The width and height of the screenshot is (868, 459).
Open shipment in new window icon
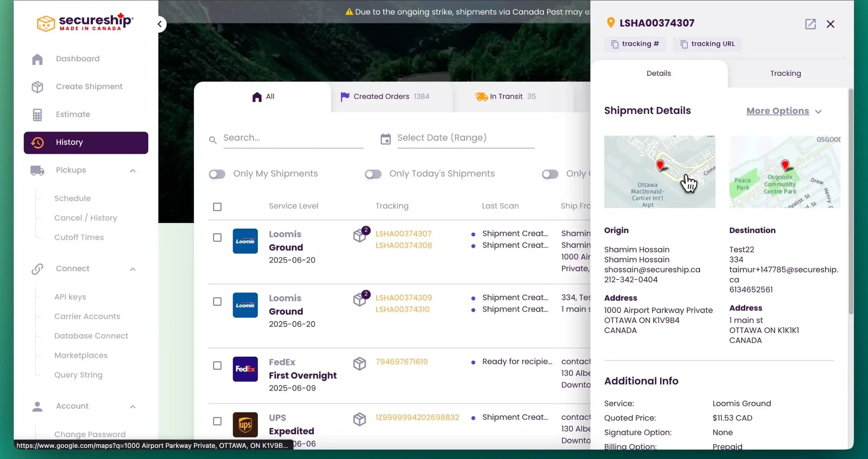(810, 24)
